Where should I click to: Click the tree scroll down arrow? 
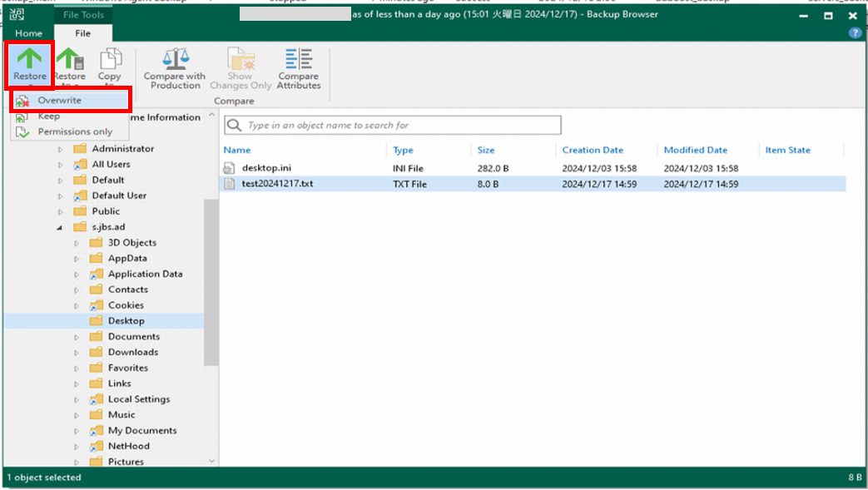tap(211, 461)
